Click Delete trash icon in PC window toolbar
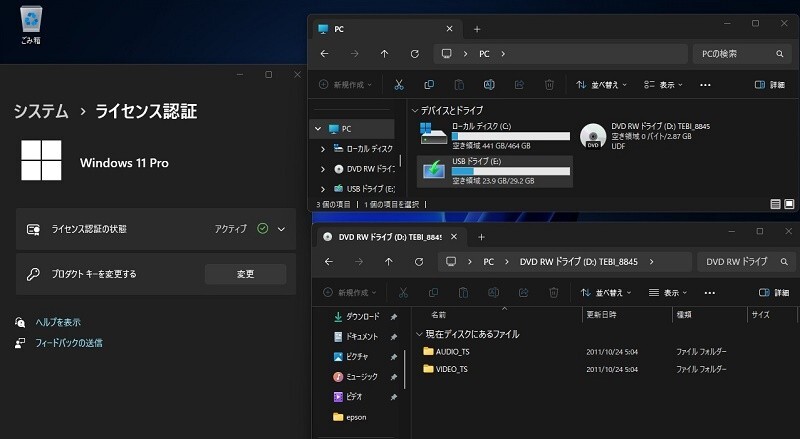The height and width of the screenshot is (439, 800). pyautogui.click(x=549, y=85)
